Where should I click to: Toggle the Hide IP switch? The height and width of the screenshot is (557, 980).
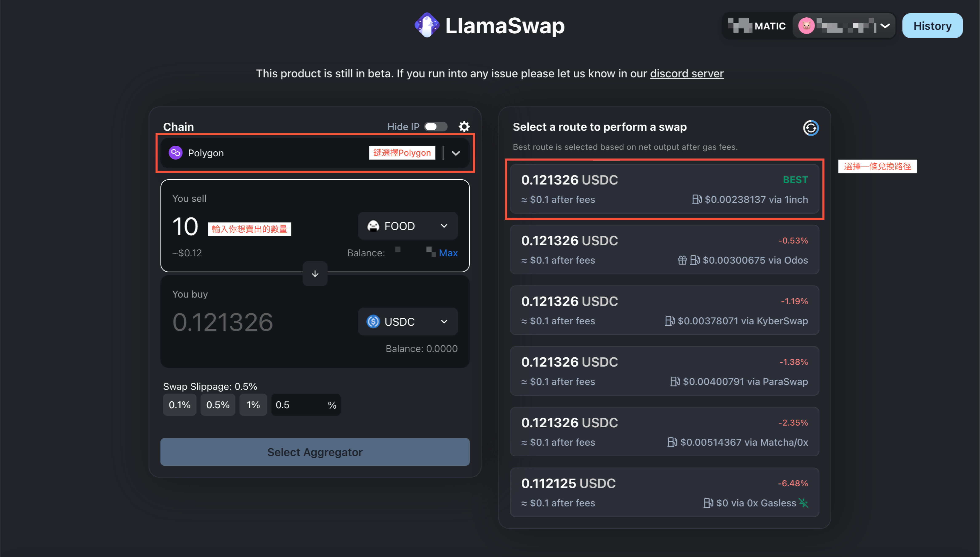[437, 127]
